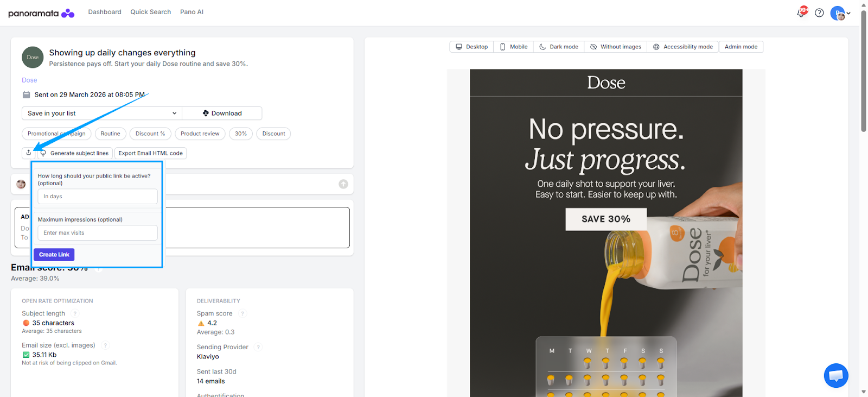Viewport: 868px width, 397px height.
Task: Click the commenter avatar in comment box
Action: (x=21, y=184)
